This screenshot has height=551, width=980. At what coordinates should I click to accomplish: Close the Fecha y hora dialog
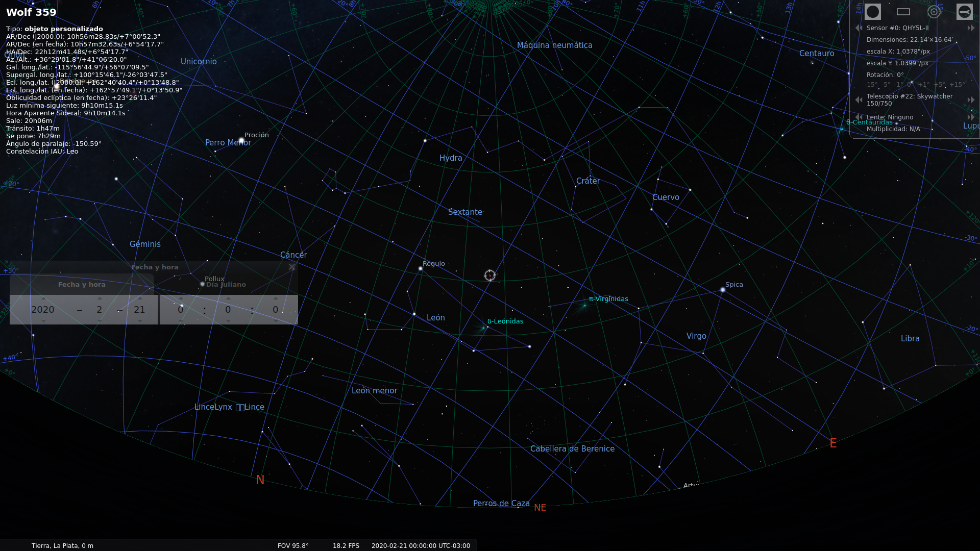point(292,267)
